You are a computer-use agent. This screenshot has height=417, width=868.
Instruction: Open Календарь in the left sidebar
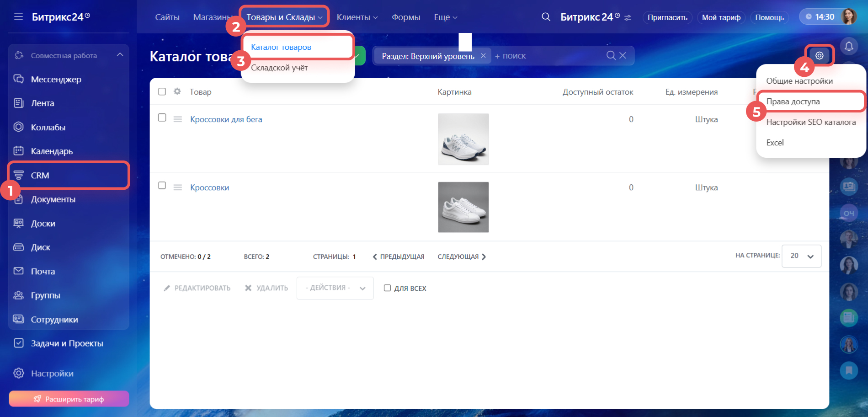(x=52, y=151)
